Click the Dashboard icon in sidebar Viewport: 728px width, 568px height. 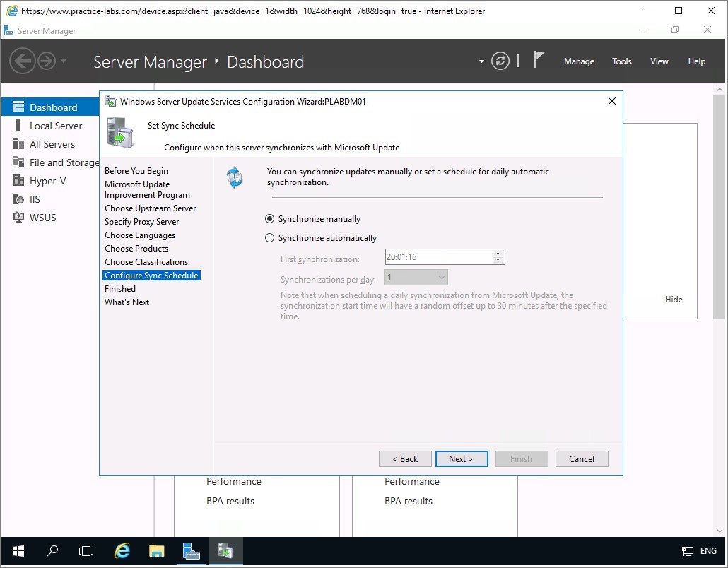click(18, 107)
